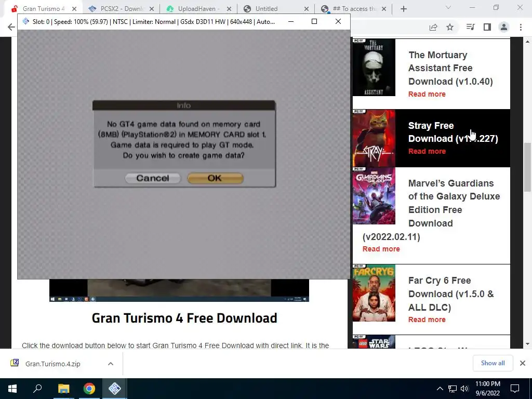Open Far Cry 6 Free Download link
532x399 pixels.
pos(451,294)
